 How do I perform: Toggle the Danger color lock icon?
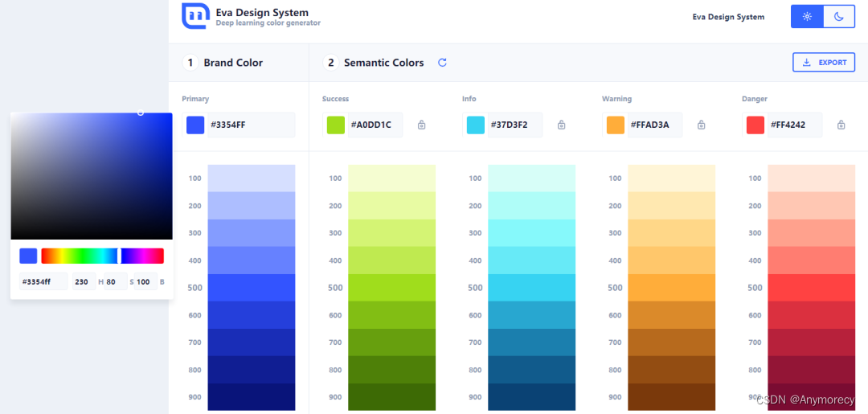click(x=841, y=125)
